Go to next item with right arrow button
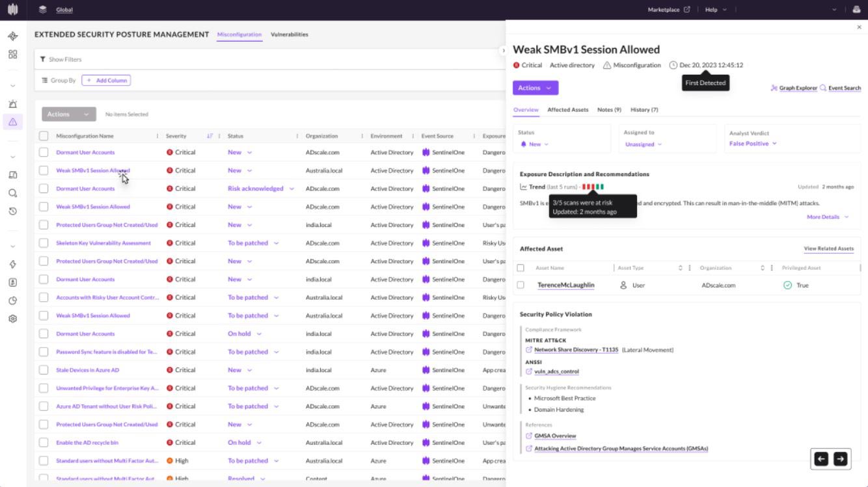This screenshot has width=868, height=487. 840,459
